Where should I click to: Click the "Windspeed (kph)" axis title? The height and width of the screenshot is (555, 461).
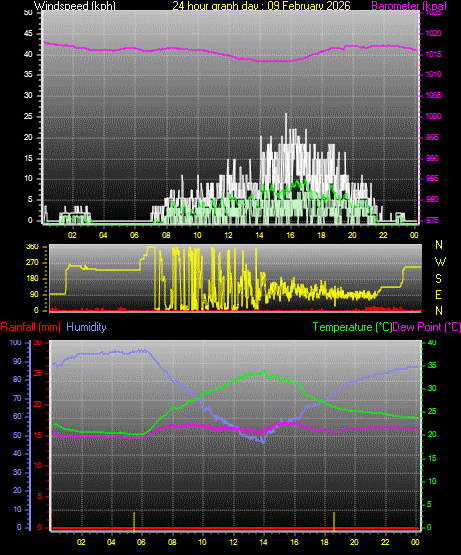[75, 6]
